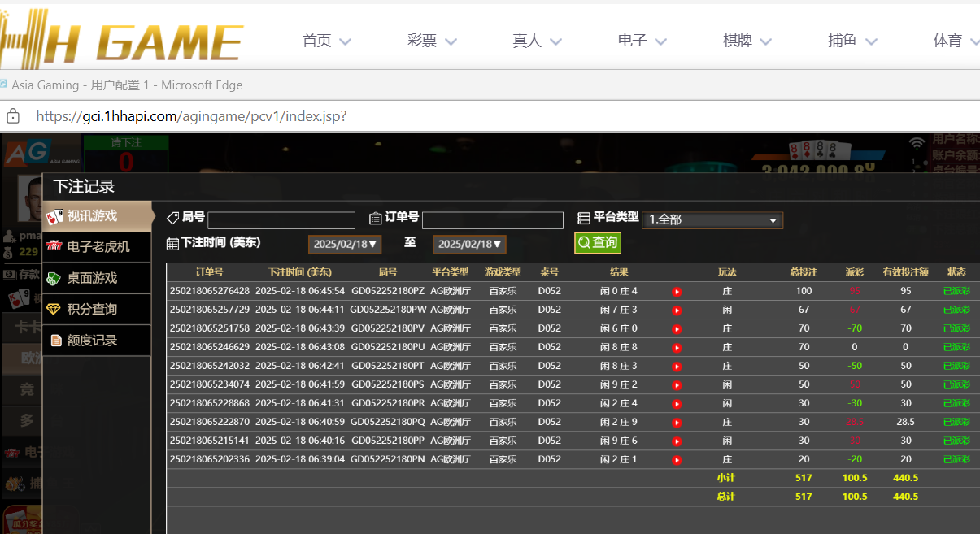
Task: Open the start date picker 2025/02/18
Action: coord(344,244)
